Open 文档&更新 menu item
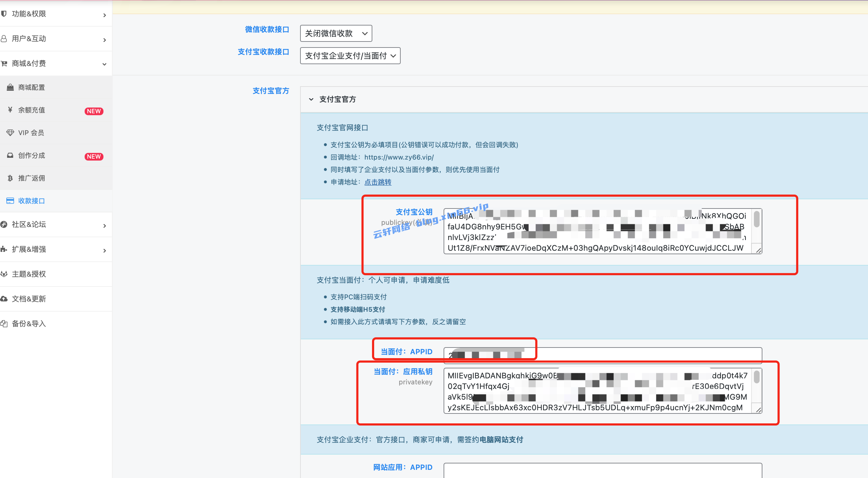The image size is (868, 478). pyautogui.click(x=56, y=299)
